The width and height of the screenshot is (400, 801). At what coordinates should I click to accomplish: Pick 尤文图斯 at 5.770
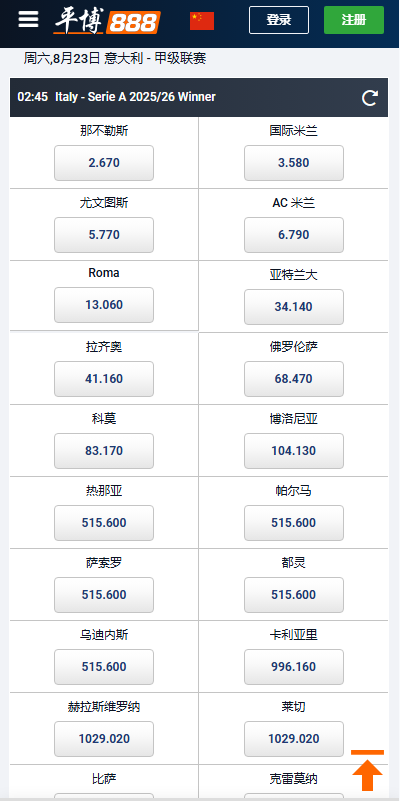[104, 235]
